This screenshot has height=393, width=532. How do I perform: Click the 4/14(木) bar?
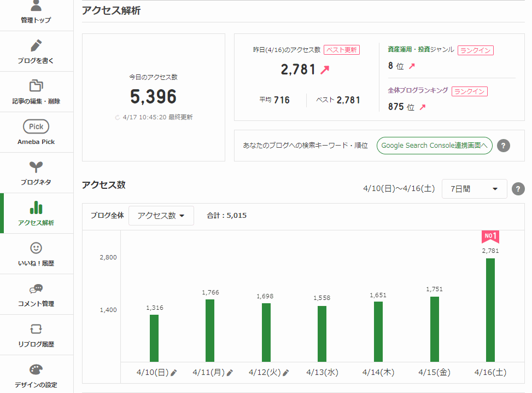378,332
